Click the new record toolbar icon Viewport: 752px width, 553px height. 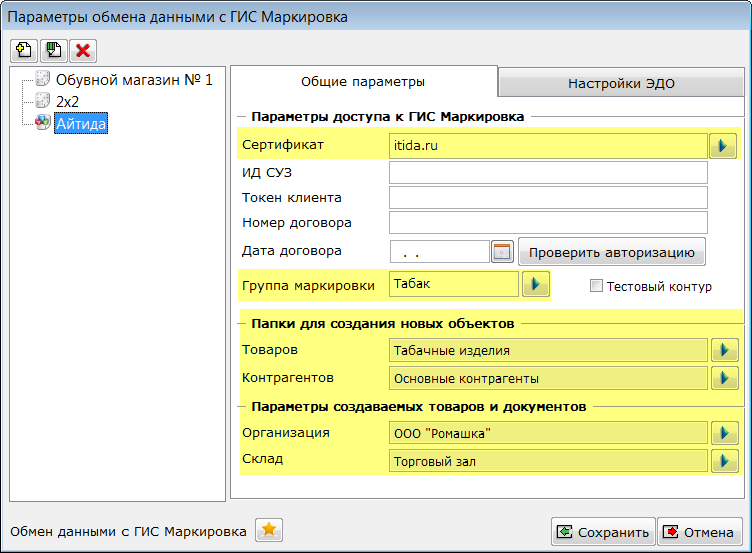[24, 50]
